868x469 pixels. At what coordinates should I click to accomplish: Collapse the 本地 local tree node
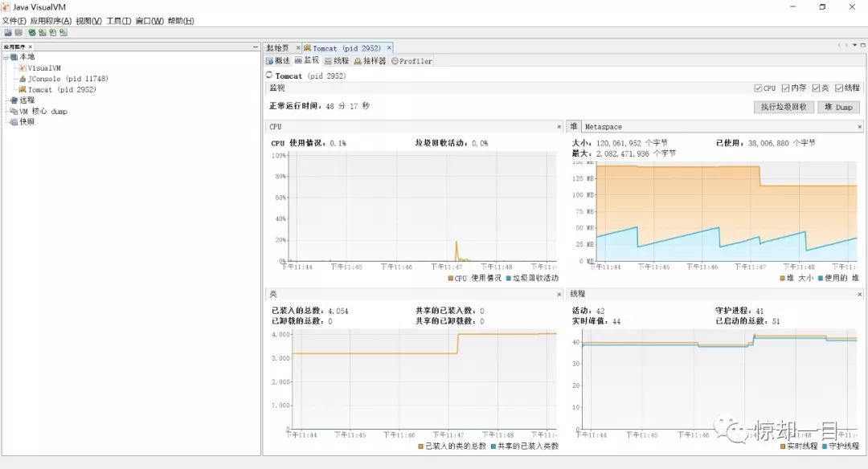(6, 57)
